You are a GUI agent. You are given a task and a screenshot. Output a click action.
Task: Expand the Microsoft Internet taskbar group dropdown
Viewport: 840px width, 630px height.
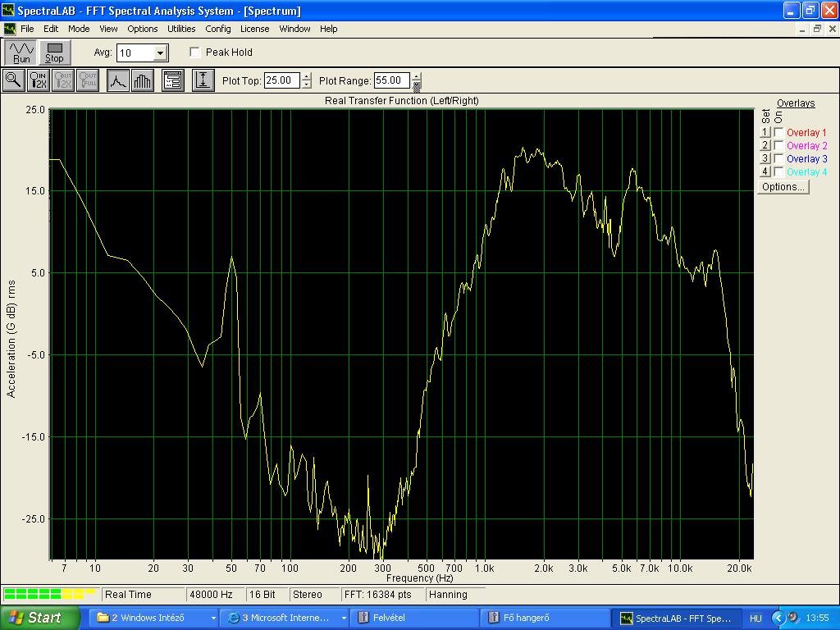pos(344,619)
